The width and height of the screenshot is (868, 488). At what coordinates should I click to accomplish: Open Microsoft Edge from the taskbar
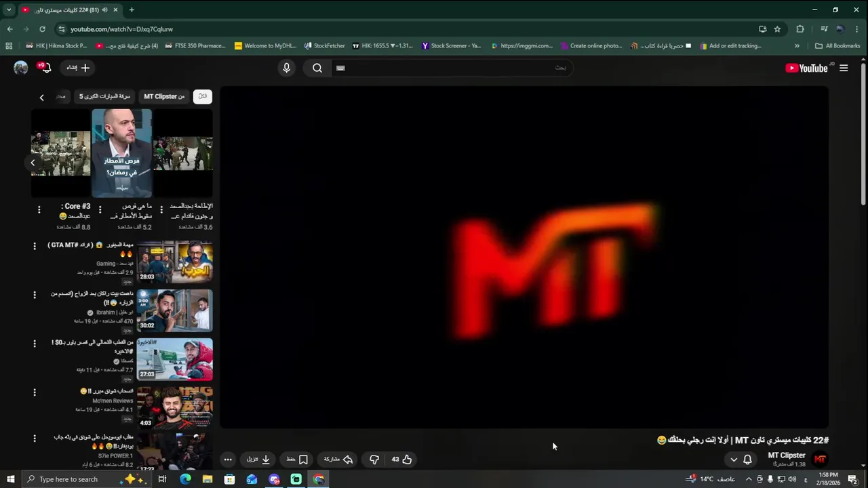(x=185, y=479)
